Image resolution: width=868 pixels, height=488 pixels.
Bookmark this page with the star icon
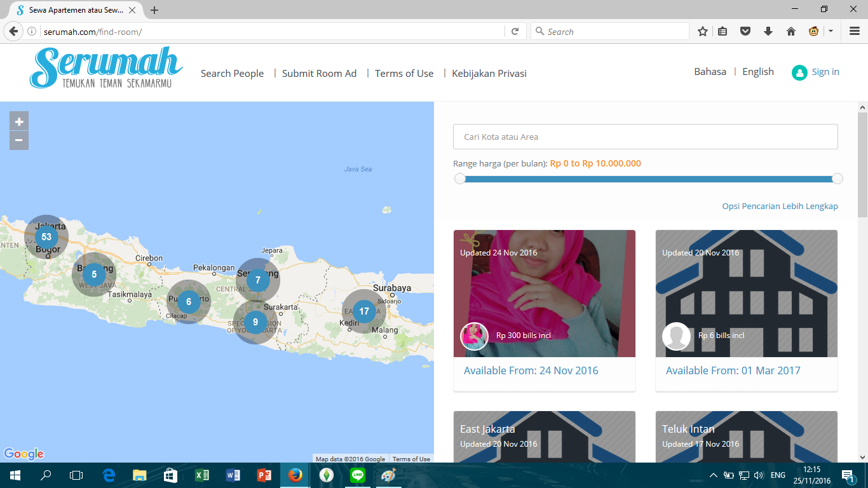pos(702,31)
